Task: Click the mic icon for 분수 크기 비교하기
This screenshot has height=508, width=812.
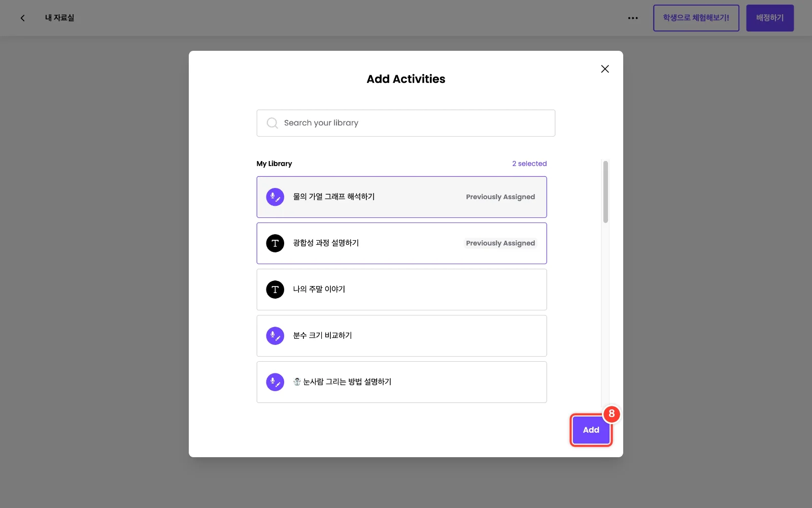Action: pos(275,336)
